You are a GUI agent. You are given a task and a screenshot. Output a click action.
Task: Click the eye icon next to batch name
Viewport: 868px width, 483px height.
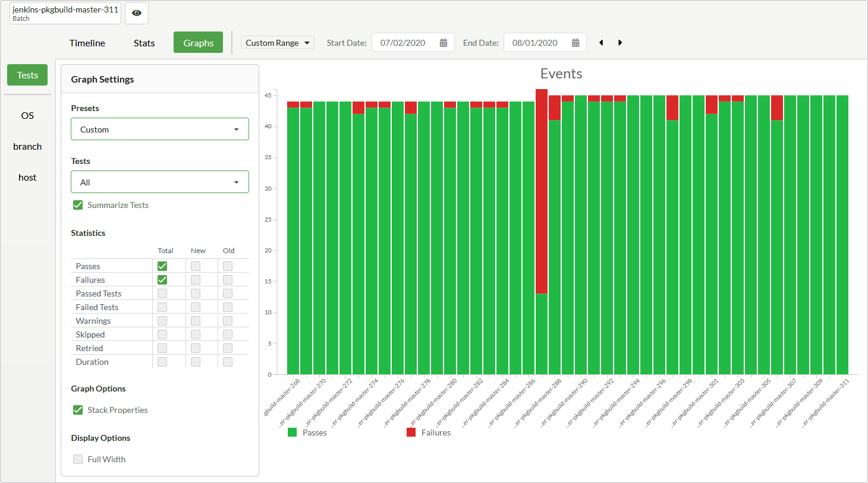[x=137, y=13]
